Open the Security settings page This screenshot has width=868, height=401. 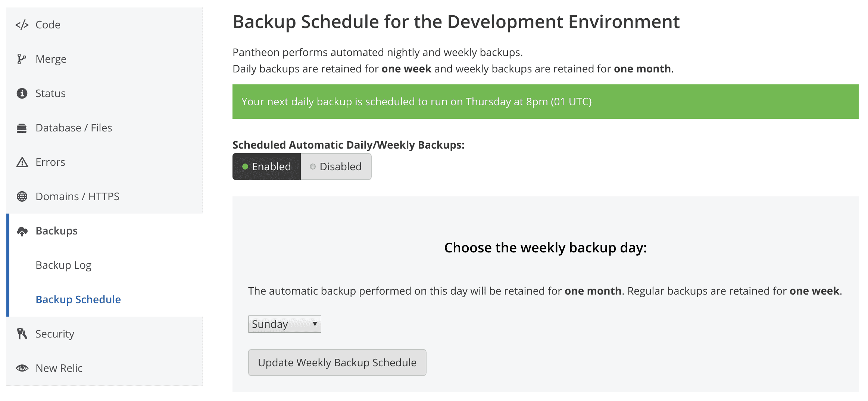pos(54,334)
